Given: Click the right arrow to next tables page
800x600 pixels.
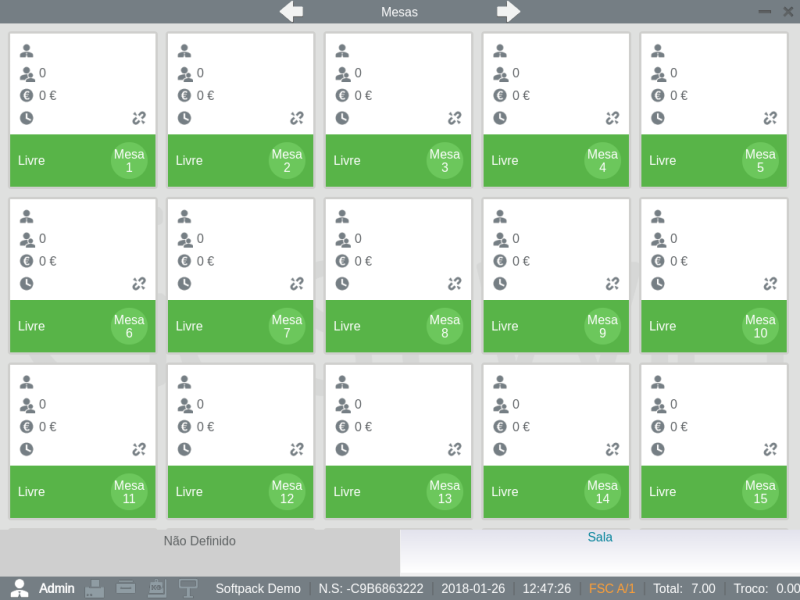Looking at the screenshot, I should point(509,11).
